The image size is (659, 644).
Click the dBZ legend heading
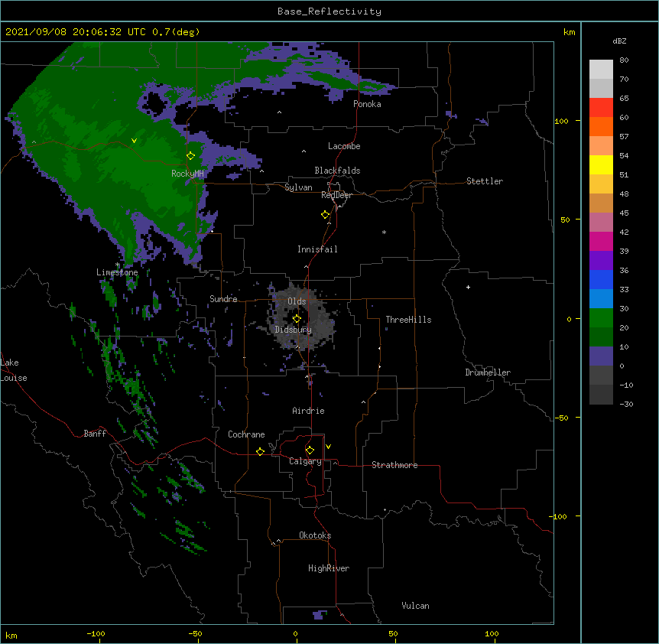click(x=619, y=41)
